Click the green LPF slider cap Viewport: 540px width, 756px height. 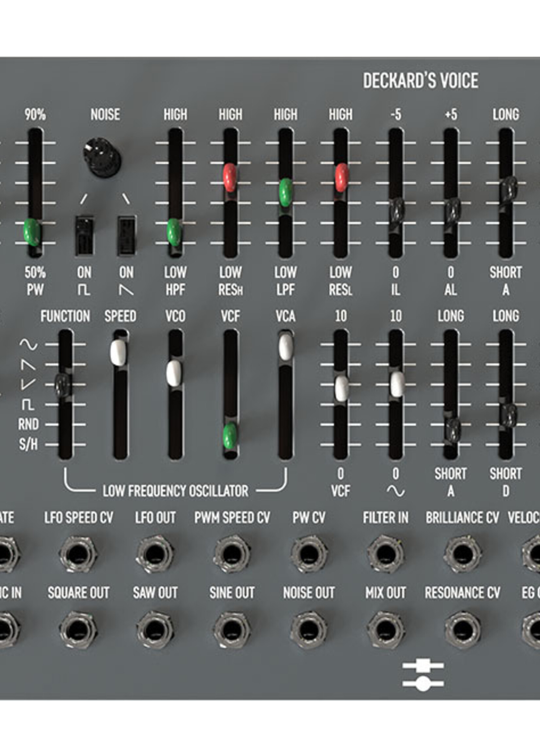[285, 193]
